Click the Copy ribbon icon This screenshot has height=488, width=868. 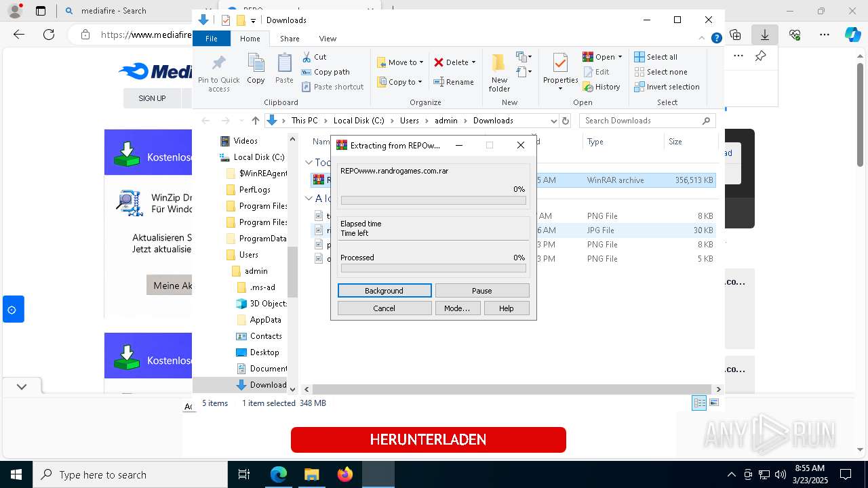click(256, 68)
